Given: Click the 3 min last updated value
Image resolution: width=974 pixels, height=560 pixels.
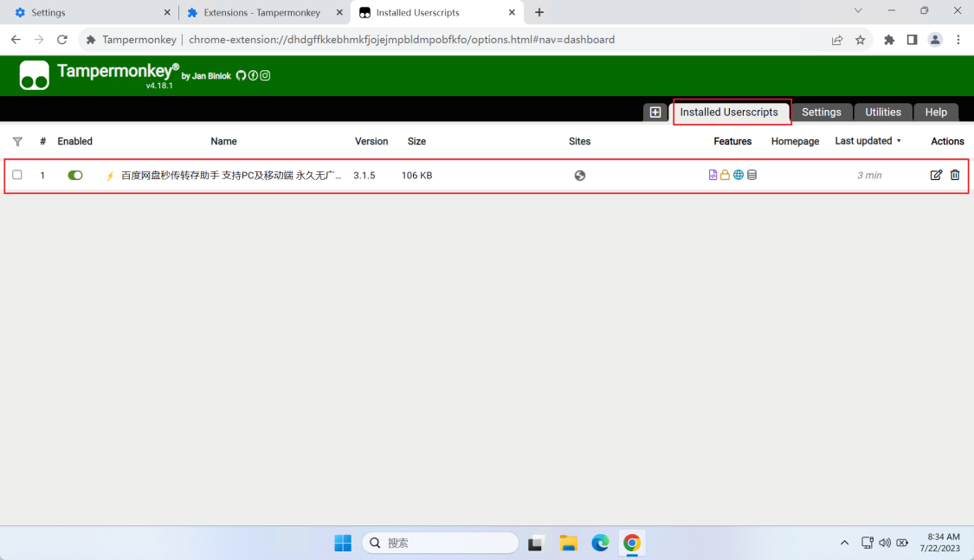Looking at the screenshot, I should (869, 175).
